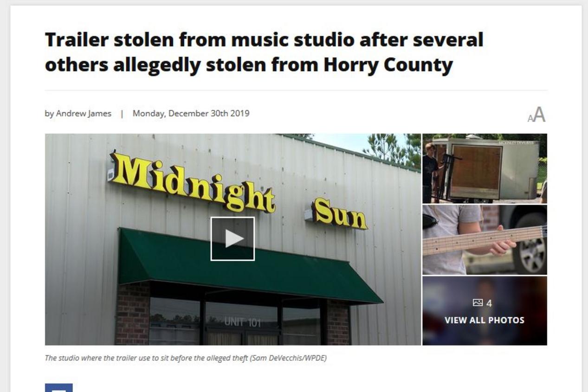Click the gallery image icon beside 4

tap(478, 303)
